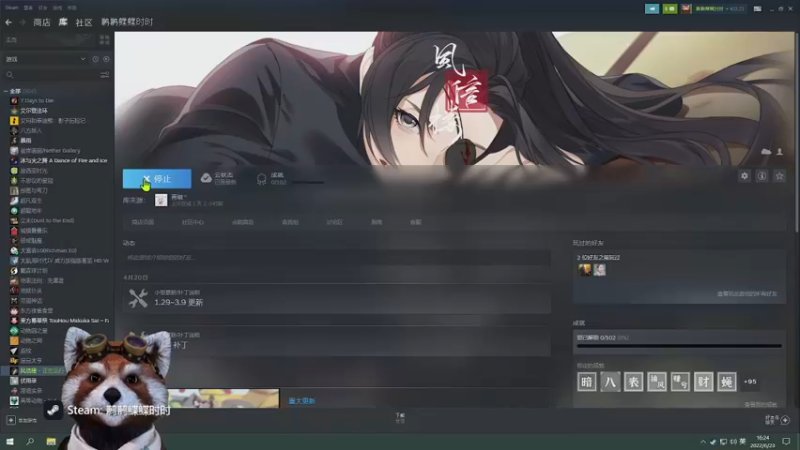This screenshot has width=800, height=450.
Task: Open the achievements badge icon
Action: click(x=261, y=179)
